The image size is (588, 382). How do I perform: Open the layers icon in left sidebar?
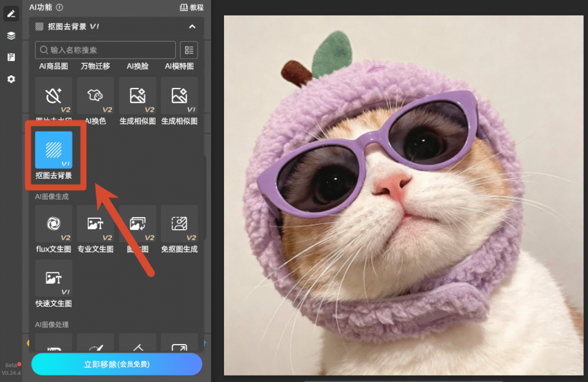(x=11, y=36)
